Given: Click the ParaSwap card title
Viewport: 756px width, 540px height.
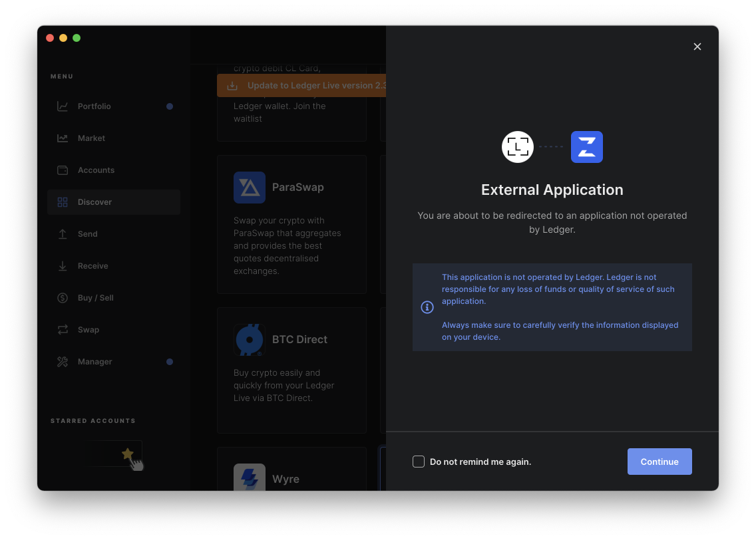Looking at the screenshot, I should 297,188.
